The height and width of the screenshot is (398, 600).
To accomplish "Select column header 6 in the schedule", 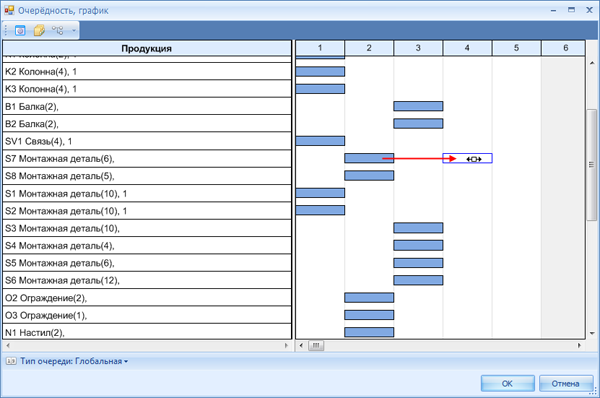I will [x=563, y=48].
